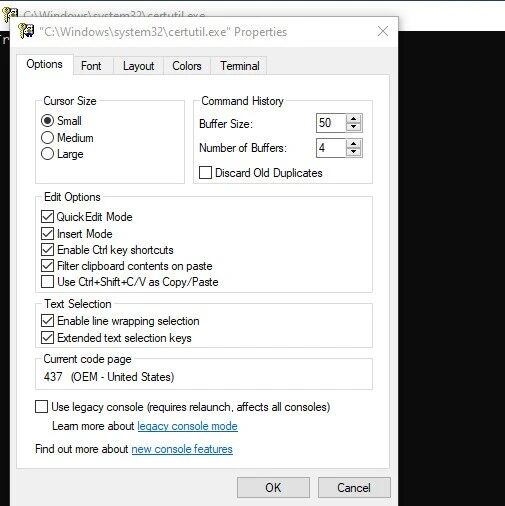The width and height of the screenshot is (505, 506).
Task: Click the Text Selection group label
Action: coord(78,304)
